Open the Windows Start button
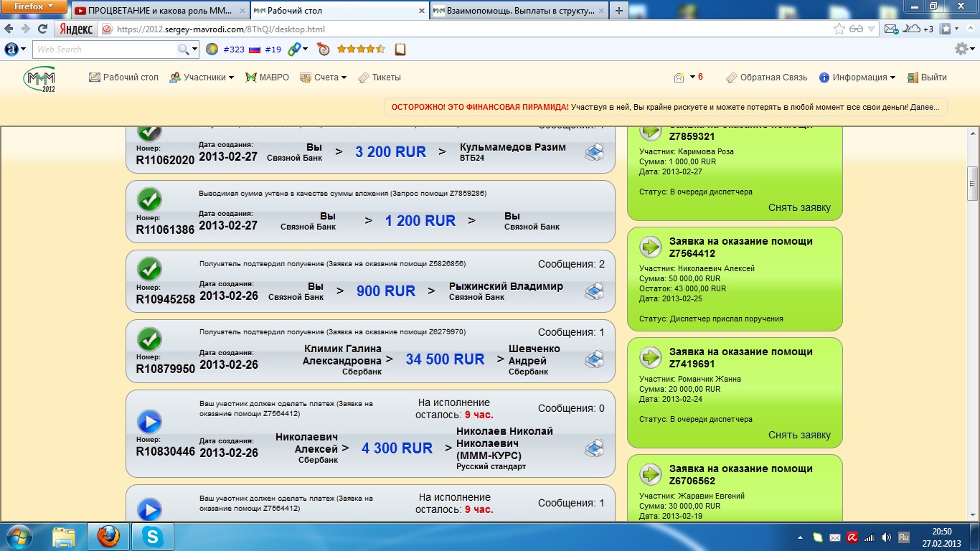This screenshot has height=551, width=980. coord(18,537)
